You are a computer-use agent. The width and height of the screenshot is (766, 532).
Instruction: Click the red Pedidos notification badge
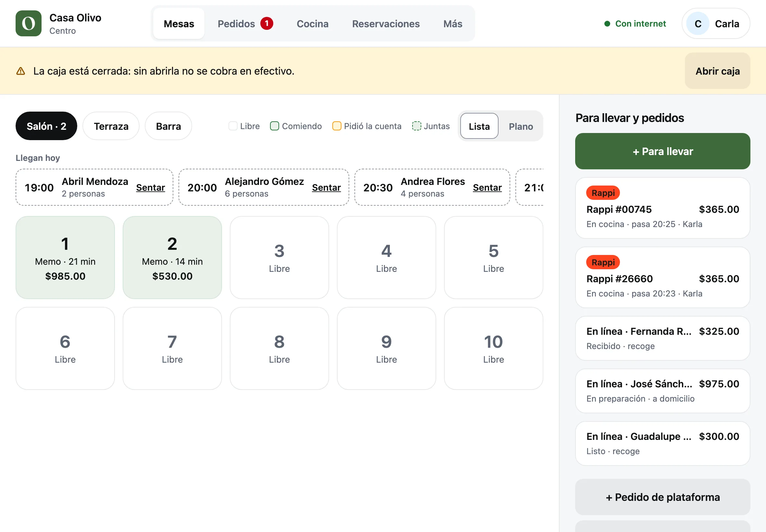(267, 23)
